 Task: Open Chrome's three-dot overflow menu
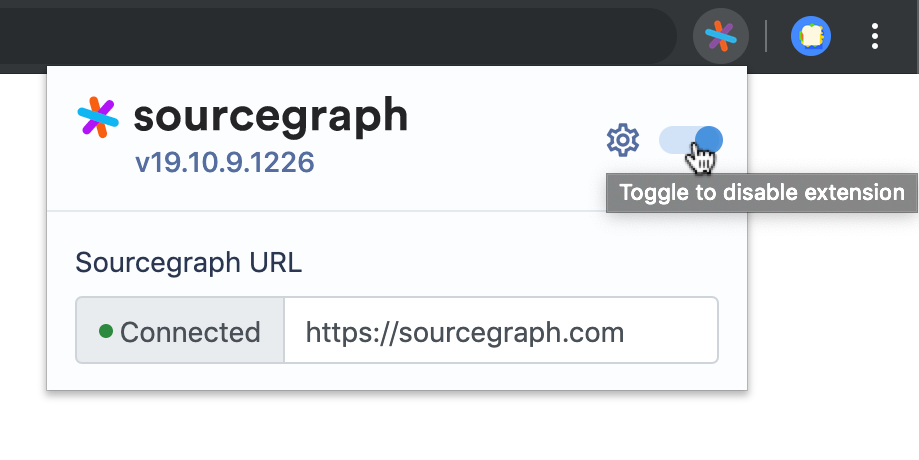point(874,36)
